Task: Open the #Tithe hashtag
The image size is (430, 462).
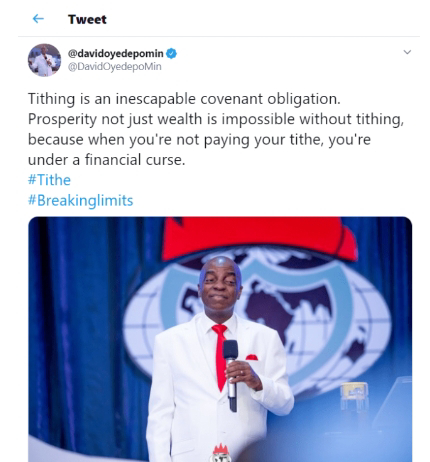Action: (x=49, y=180)
